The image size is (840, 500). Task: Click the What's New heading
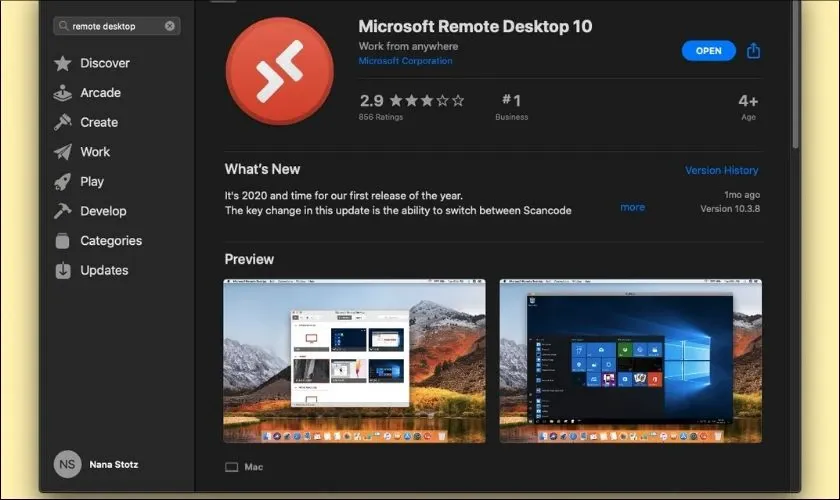(262, 169)
